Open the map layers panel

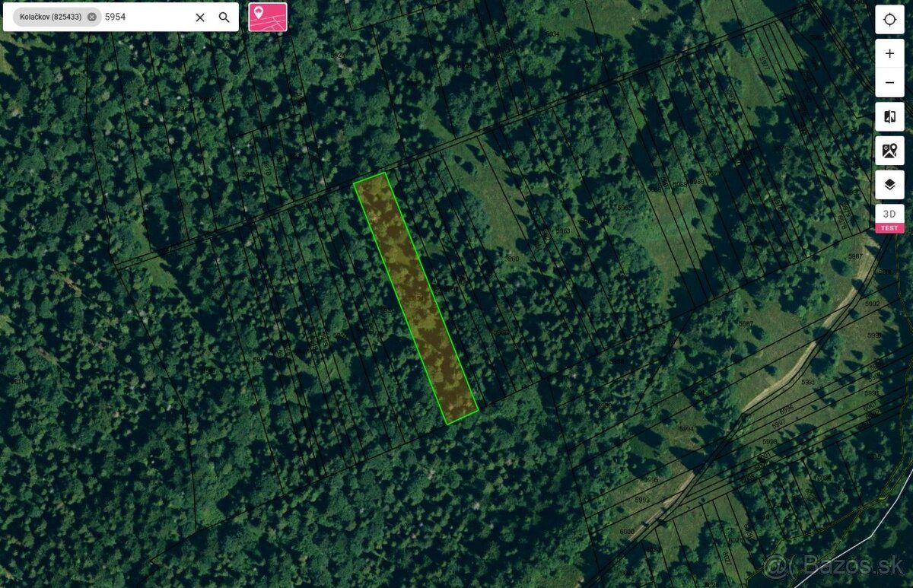pos(889,185)
